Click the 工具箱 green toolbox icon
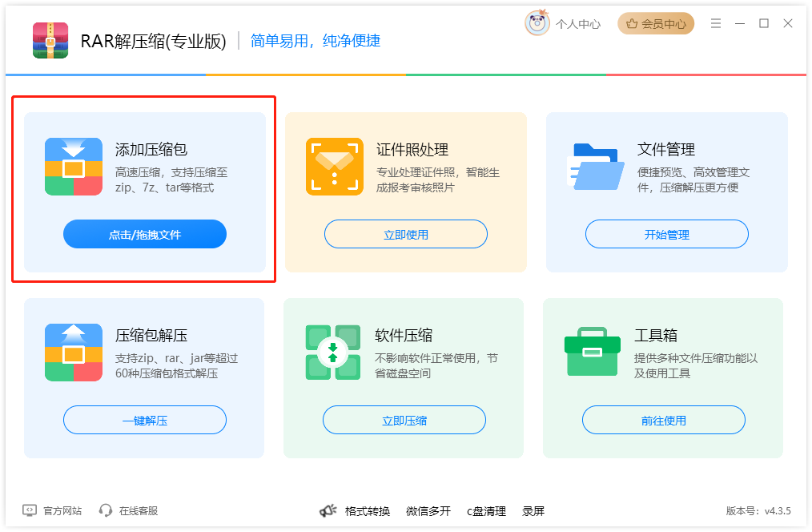The image size is (812, 532). point(593,353)
